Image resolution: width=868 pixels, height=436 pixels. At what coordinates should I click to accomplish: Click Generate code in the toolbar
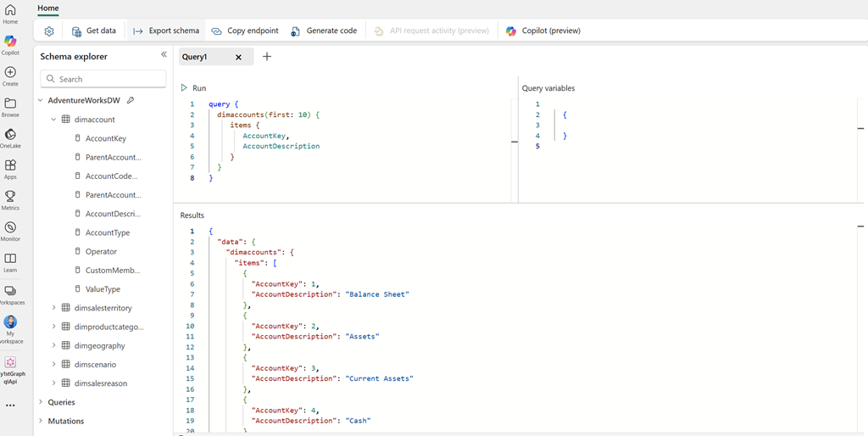324,31
